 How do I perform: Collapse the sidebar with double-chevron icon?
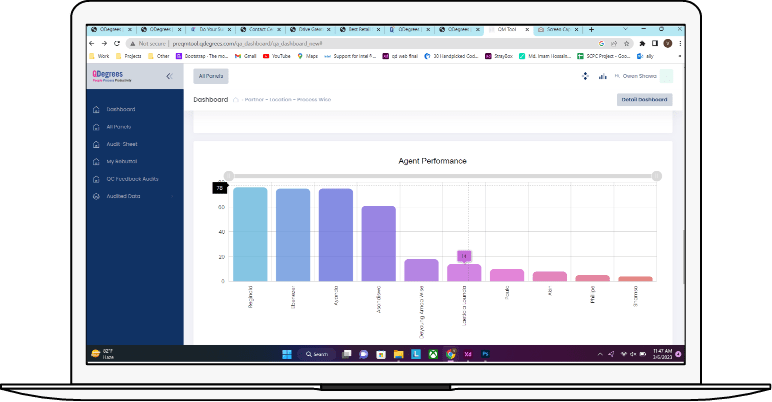(x=169, y=76)
